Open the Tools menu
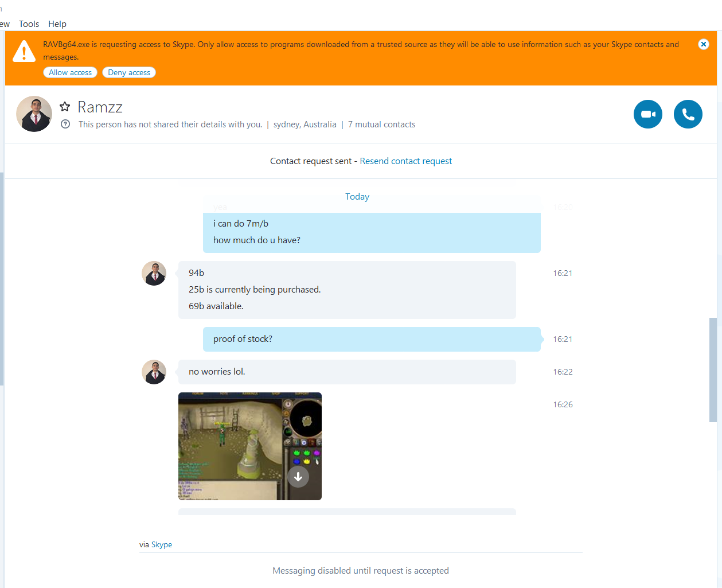Screen dimensions: 722x588 [29, 24]
